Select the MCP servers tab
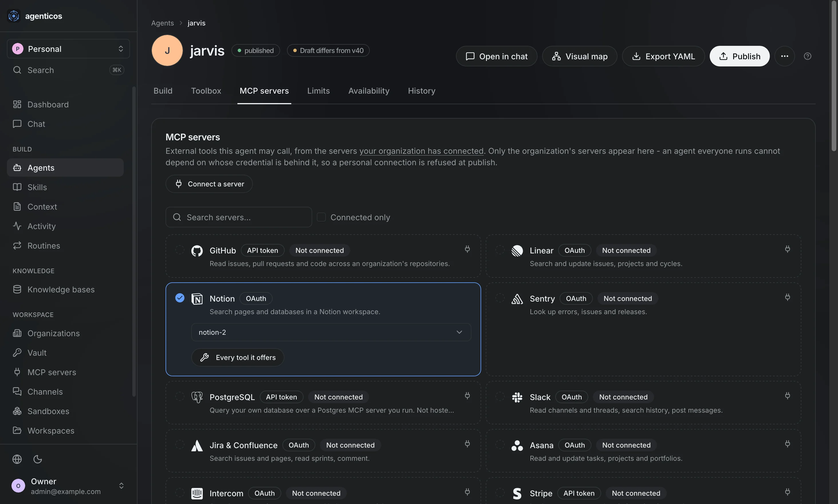838x504 pixels. pyautogui.click(x=264, y=91)
